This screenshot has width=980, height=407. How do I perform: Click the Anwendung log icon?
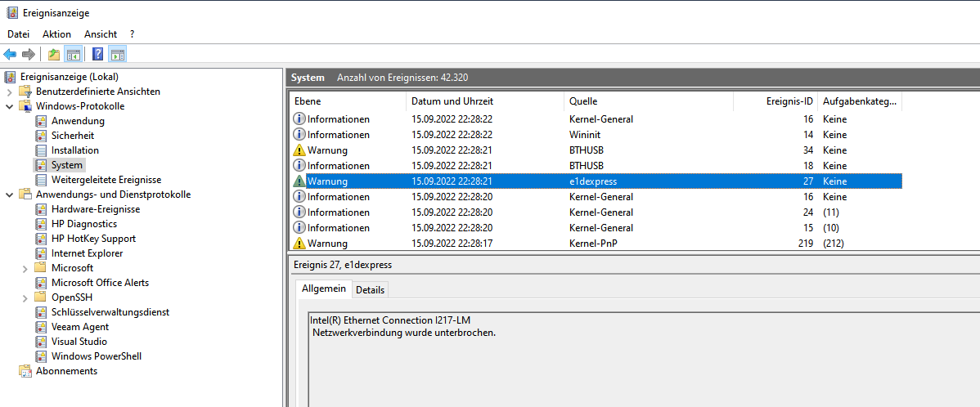tap(41, 121)
